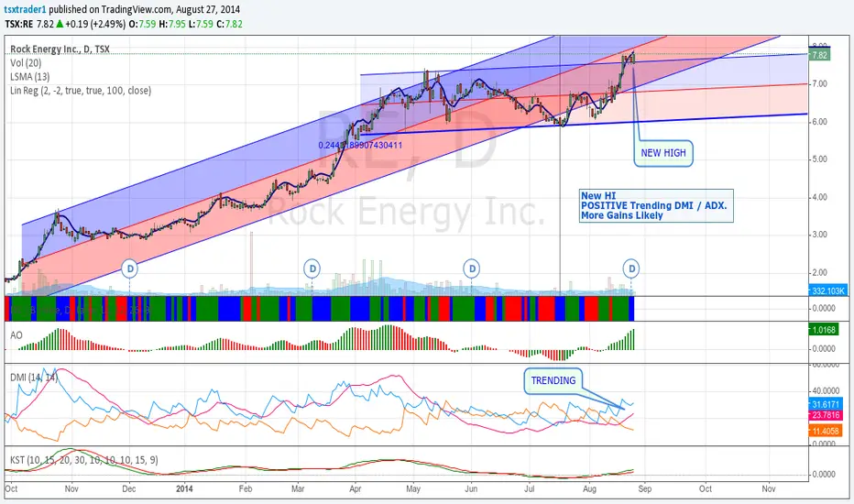Click the NEW HIGH callout annotation

662,153
